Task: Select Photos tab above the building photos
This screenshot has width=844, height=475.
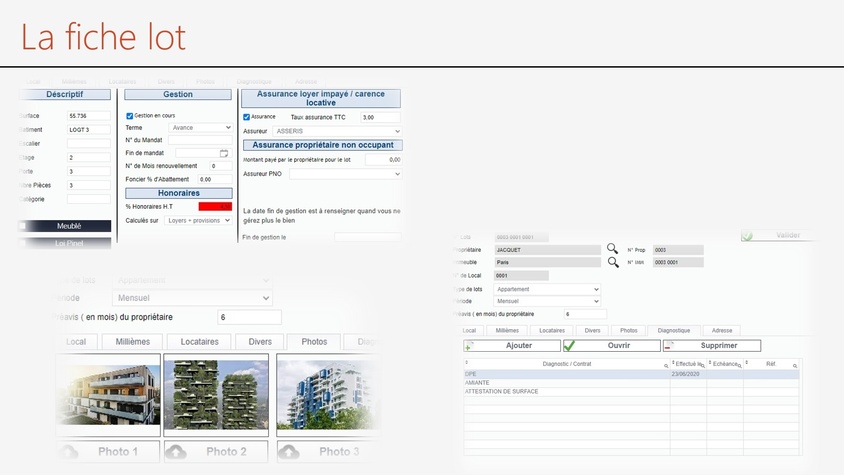Action: (314, 341)
